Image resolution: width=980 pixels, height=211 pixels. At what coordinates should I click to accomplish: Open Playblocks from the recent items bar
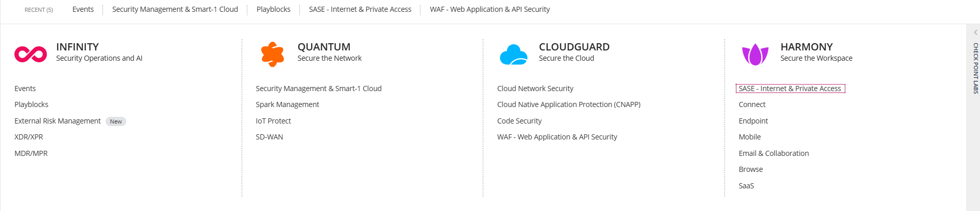tap(273, 9)
